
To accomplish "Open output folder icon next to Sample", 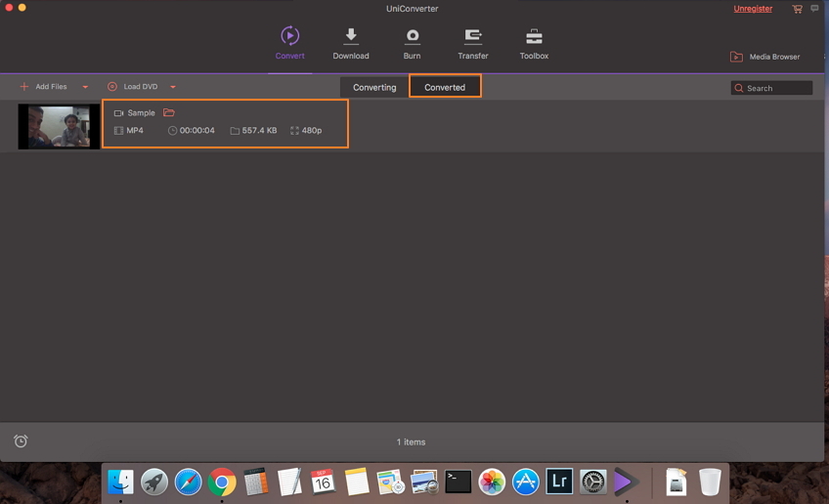I will coord(169,112).
